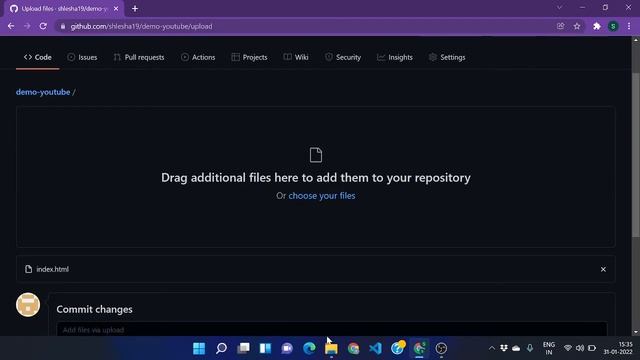Open a new browser tab
The image size is (640, 360).
pos(135,9)
